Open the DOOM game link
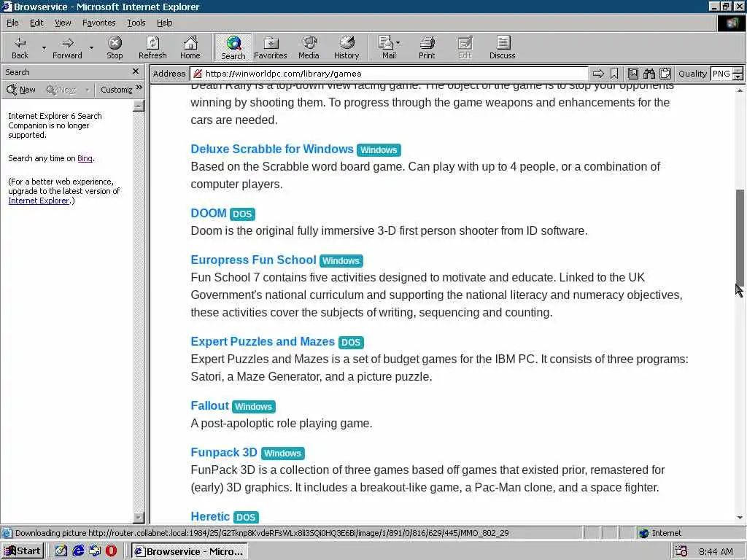Viewport: 747px width, 560px height. pos(209,214)
